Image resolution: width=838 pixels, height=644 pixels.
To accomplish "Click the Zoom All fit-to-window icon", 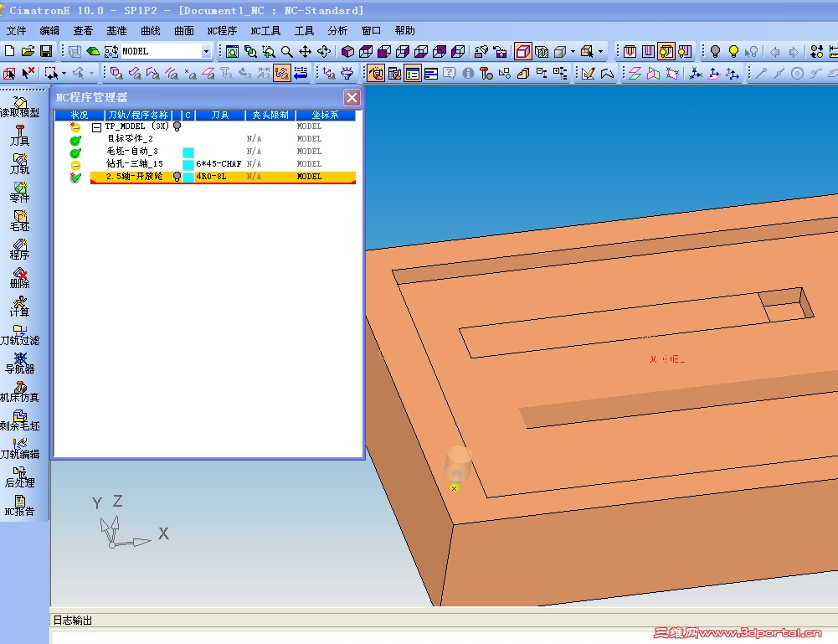I will (x=232, y=51).
